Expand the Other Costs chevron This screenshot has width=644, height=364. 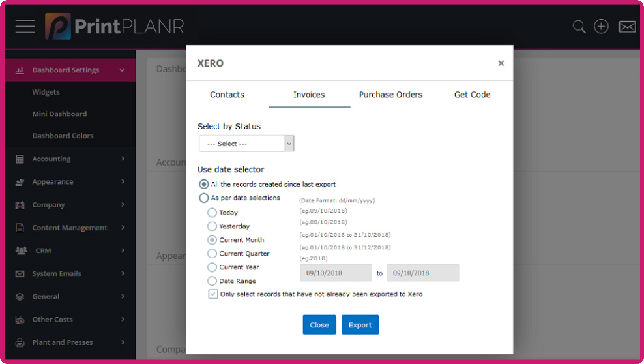(x=123, y=319)
